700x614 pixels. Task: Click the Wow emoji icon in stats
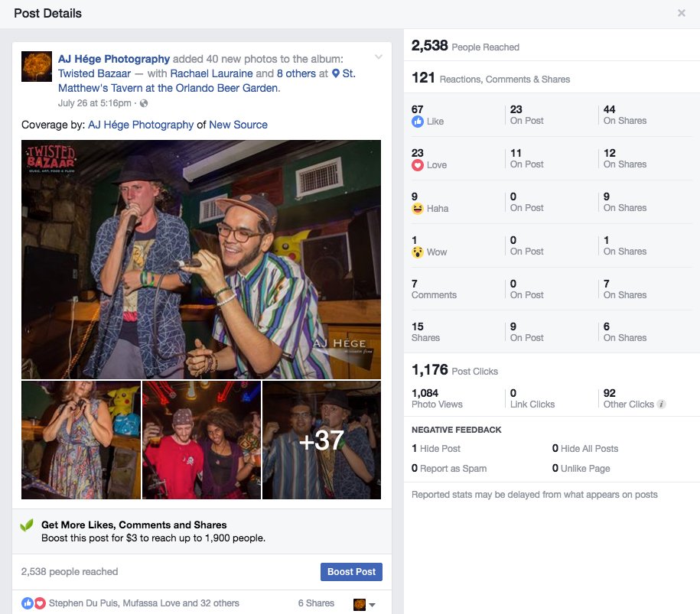coord(418,252)
